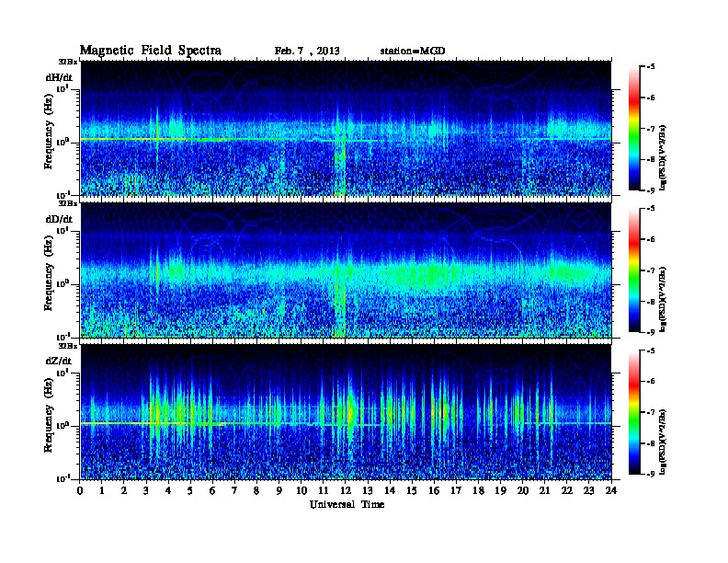Click hour "18" on the time axis
The width and height of the screenshot is (728, 563).
tap(478, 491)
